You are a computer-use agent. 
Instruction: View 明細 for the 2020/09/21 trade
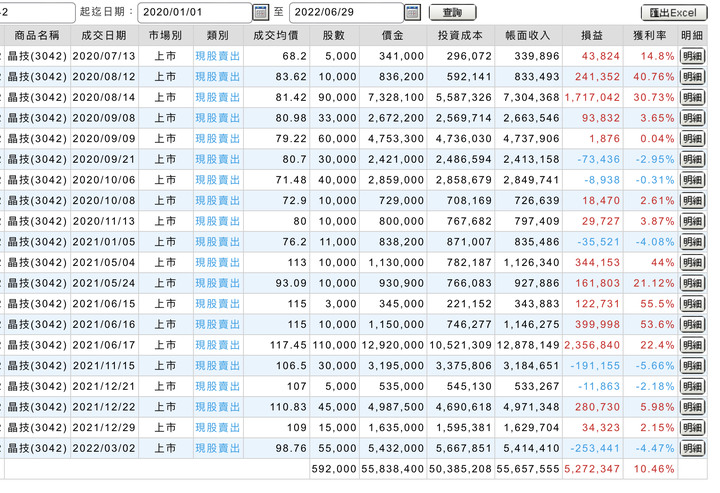point(692,159)
